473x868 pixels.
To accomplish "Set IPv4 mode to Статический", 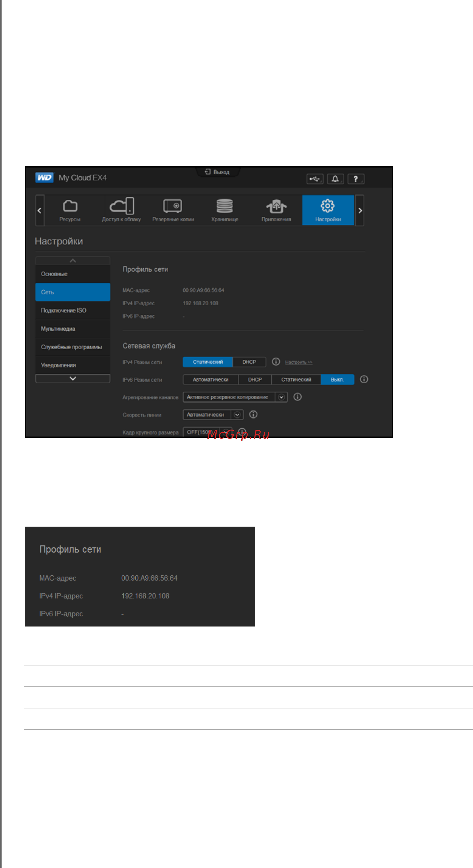I will [208, 362].
